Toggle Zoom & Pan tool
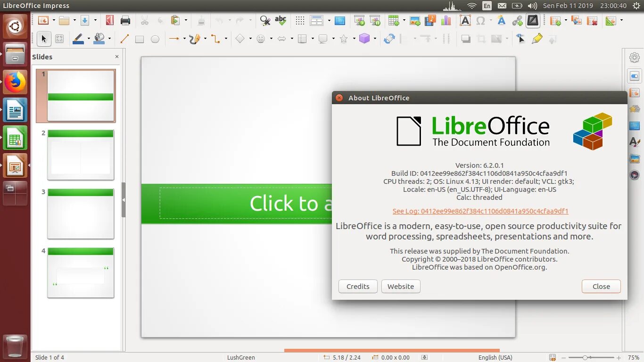Image resolution: width=644 pixels, height=362 pixels. tap(59, 39)
